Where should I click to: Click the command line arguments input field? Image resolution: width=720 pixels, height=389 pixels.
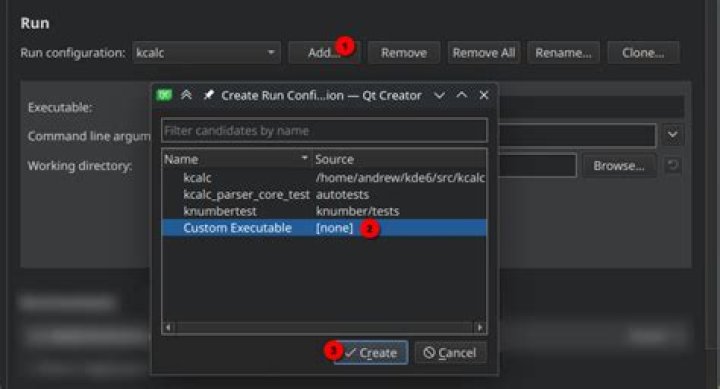578,135
